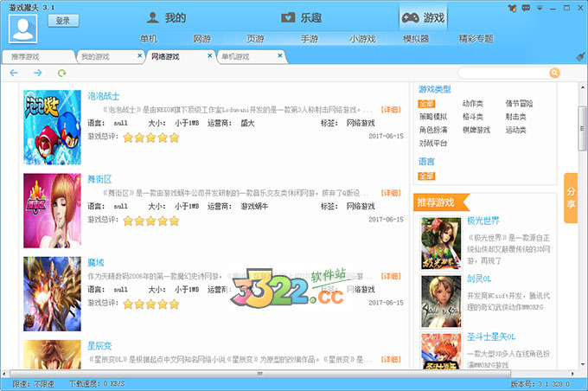The image size is (588, 391).
Task: Filter by 棋牌游戏 game type
Action: pos(476,130)
